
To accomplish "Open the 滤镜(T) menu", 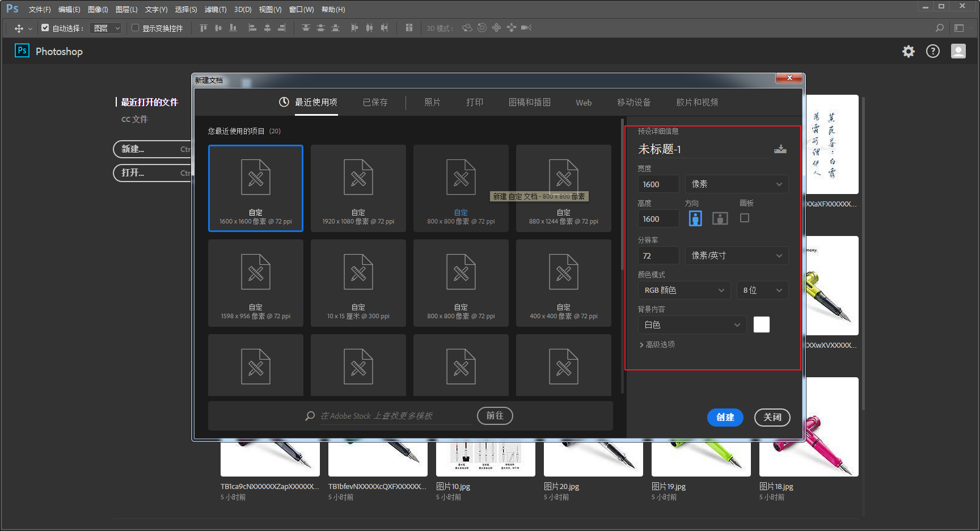I will [216, 10].
